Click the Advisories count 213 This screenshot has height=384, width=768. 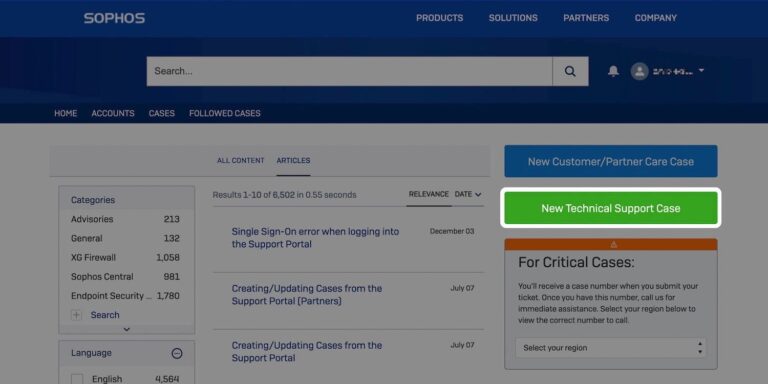171,219
